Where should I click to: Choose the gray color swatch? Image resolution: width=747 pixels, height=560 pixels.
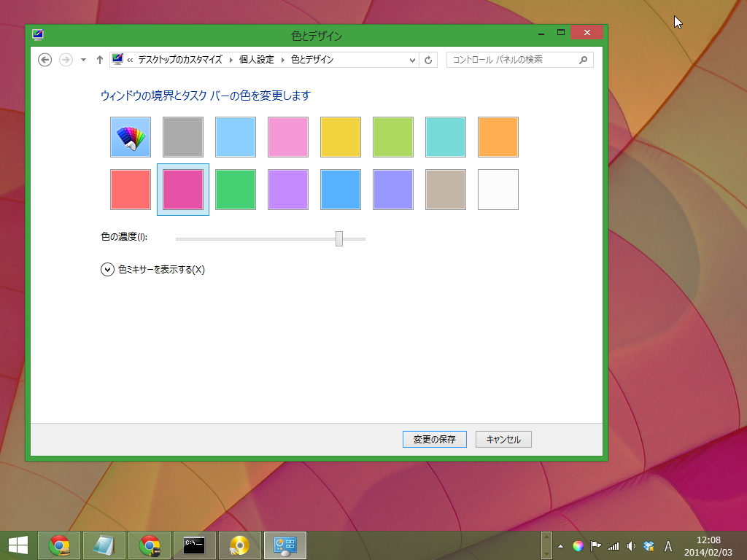click(x=183, y=137)
